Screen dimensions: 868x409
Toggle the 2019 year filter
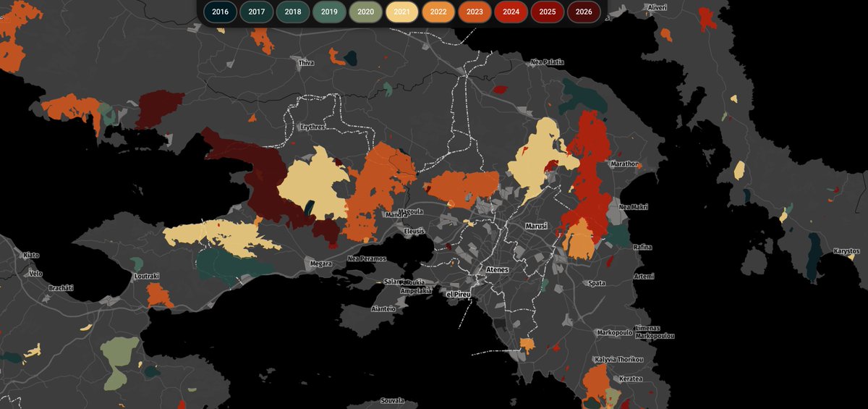329,12
